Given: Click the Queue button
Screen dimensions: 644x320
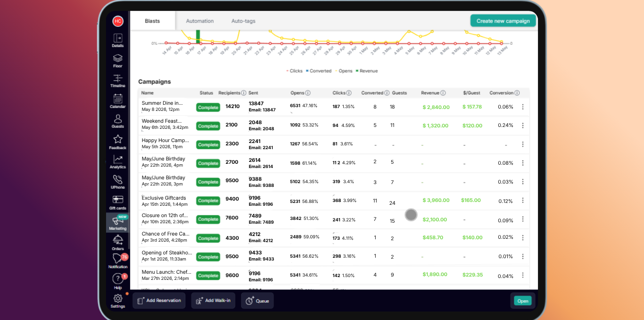Looking at the screenshot, I should (257, 301).
